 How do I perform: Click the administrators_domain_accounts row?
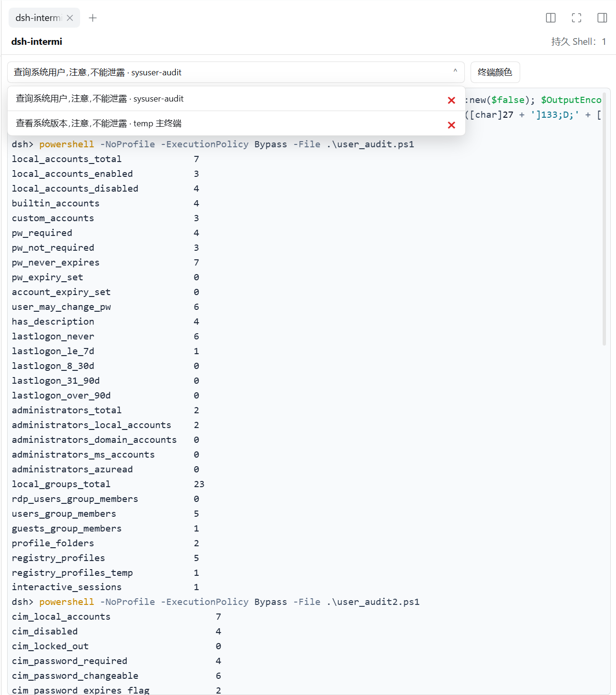tap(105, 439)
